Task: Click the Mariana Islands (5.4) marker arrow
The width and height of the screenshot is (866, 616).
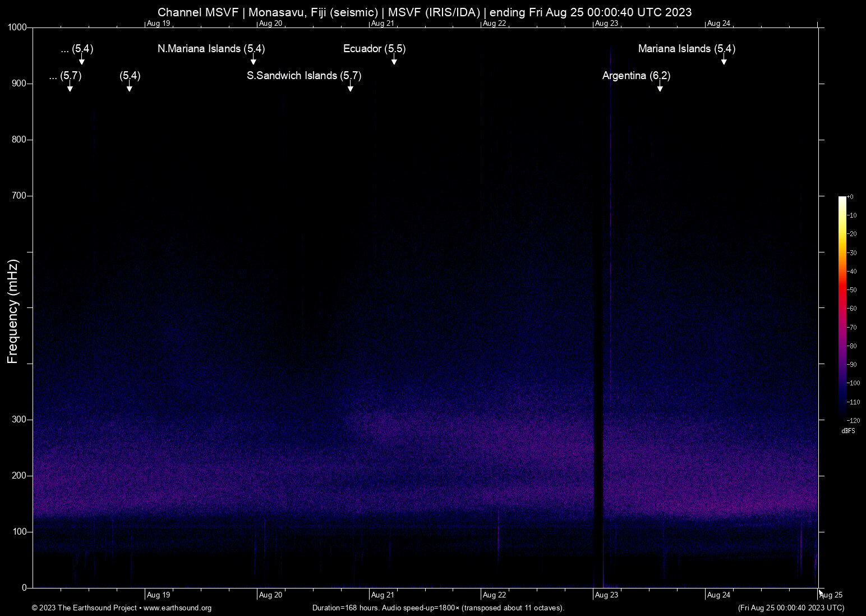Action: pyautogui.click(x=724, y=62)
